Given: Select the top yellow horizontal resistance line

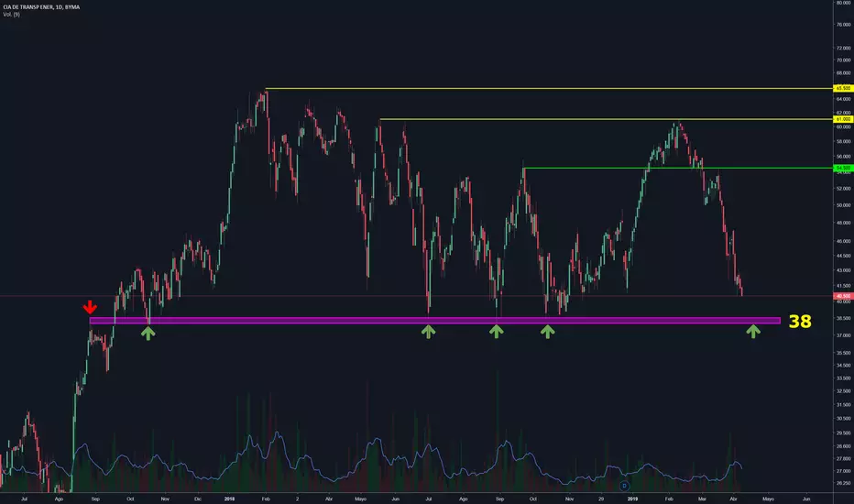Looking at the screenshot, I should click(x=549, y=88).
